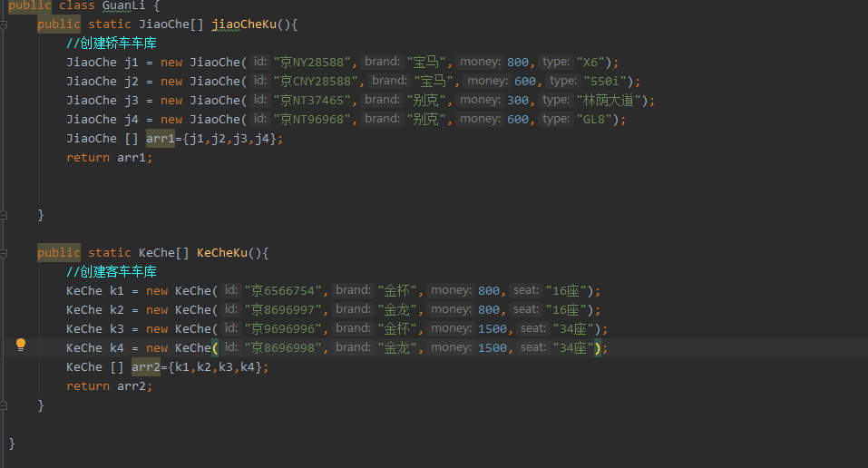Click the variable name j3

[132, 101]
